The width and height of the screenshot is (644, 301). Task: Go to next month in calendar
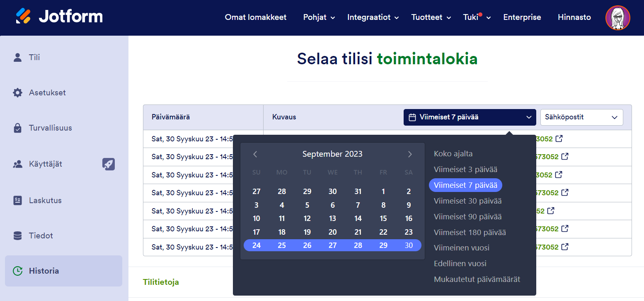pyautogui.click(x=410, y=154)
